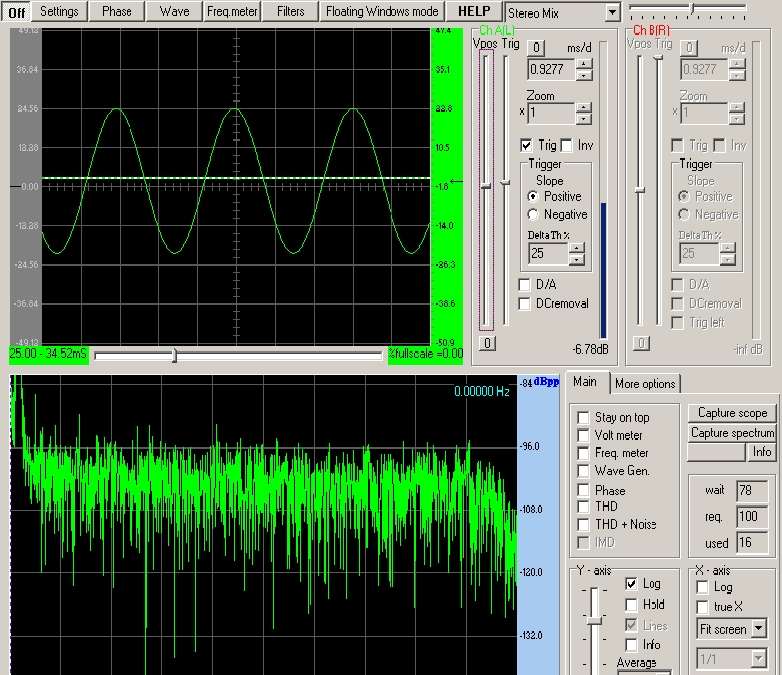Select the Negative trigger slope for Ch A

pos(533,215)
